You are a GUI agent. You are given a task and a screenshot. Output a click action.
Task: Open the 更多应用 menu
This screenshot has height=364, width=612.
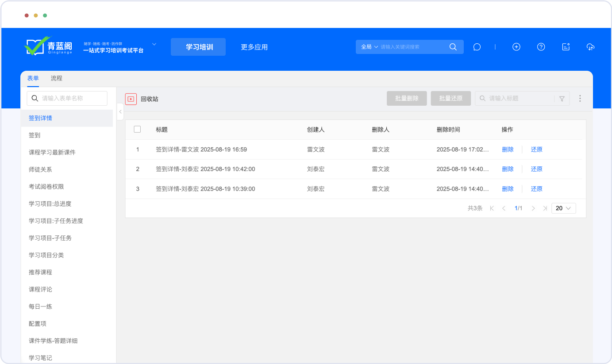point(254,47)
